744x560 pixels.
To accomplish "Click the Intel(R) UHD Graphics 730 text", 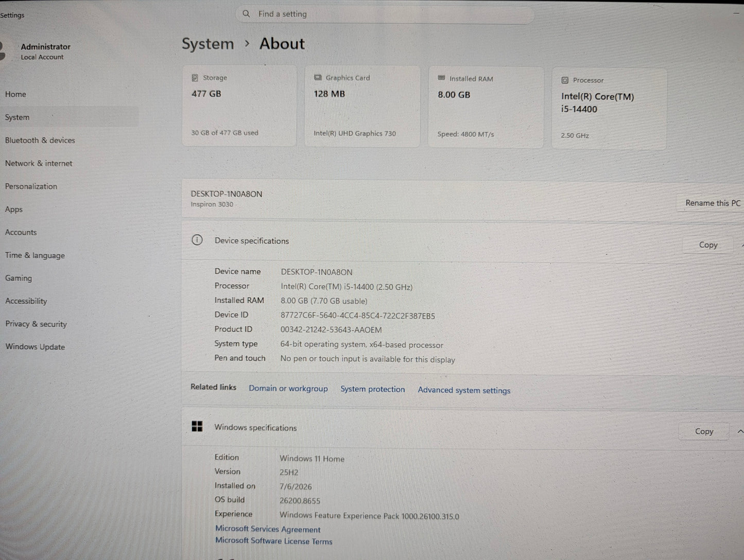I will coord(355,133).
